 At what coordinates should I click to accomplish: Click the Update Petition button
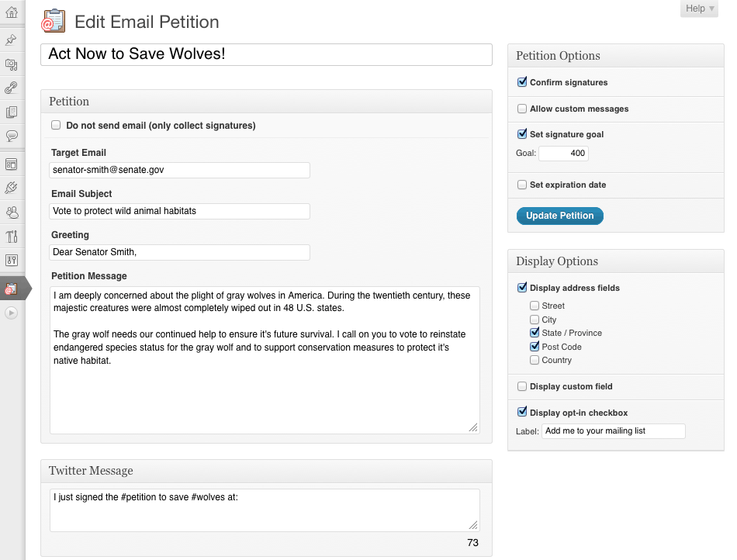(x=559, y=216)
